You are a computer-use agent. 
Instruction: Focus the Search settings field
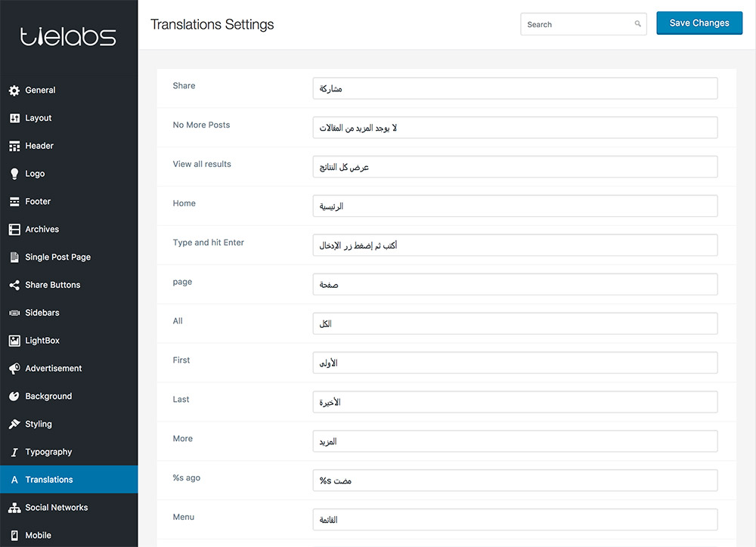tap(584, 24)
